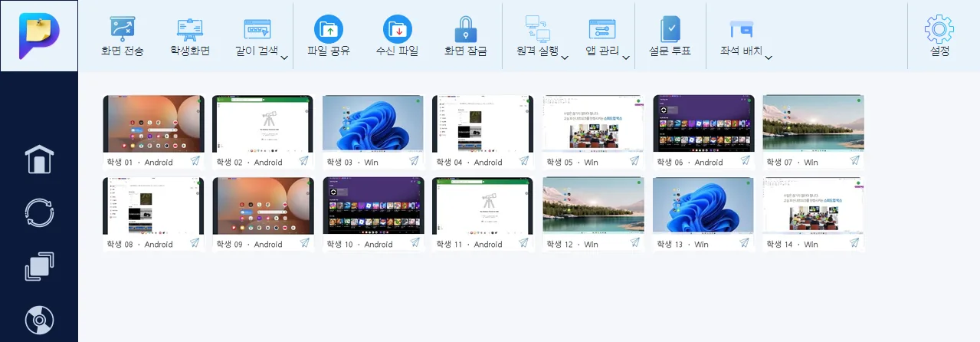Click send icon for 학생 12
The image size is (980, 342).
634,243
